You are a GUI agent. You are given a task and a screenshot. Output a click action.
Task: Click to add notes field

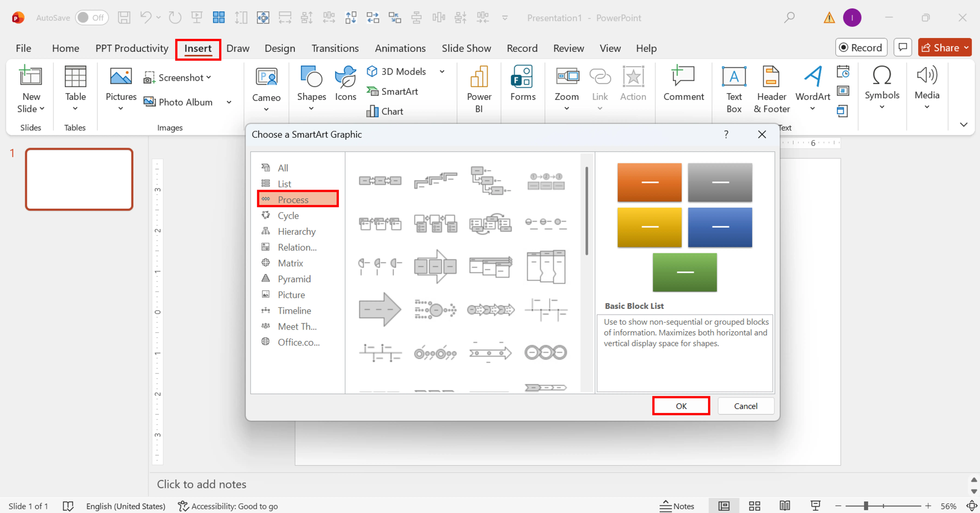(x=202, y=484)
